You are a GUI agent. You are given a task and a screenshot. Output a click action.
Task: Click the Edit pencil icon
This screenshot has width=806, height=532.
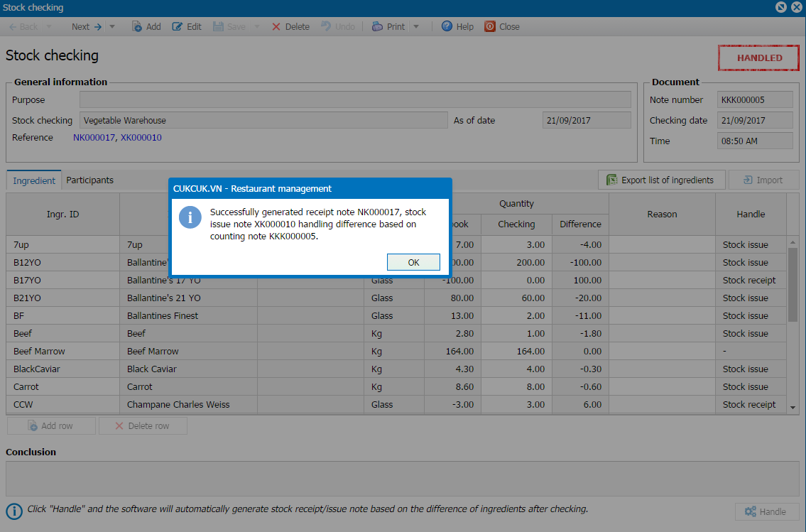177,27
